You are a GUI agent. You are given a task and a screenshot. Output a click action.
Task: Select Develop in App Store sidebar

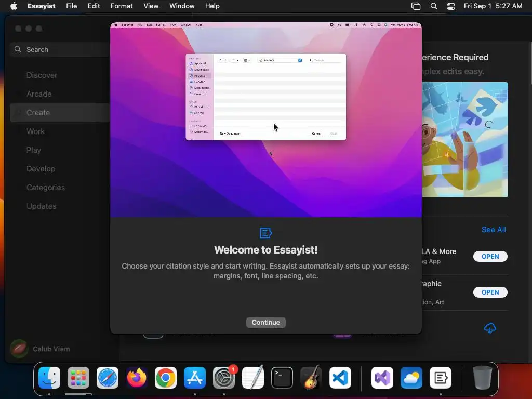(41, 169)
